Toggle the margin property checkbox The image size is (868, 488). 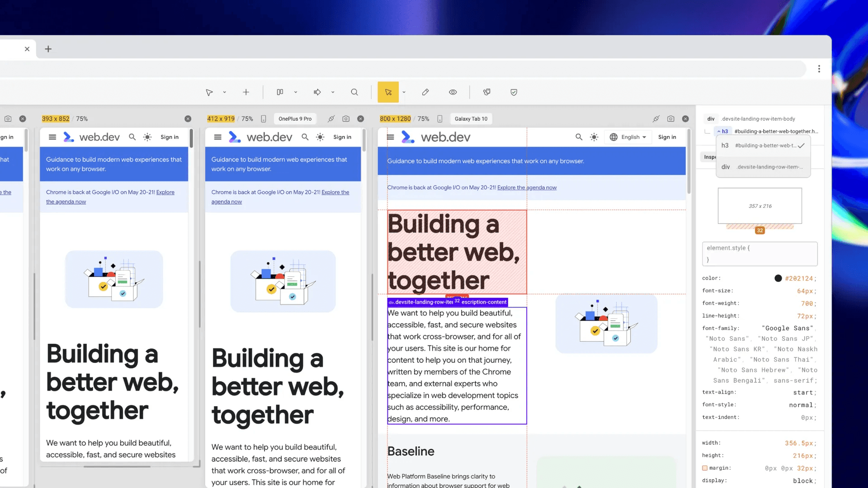(x=705, y=468)
